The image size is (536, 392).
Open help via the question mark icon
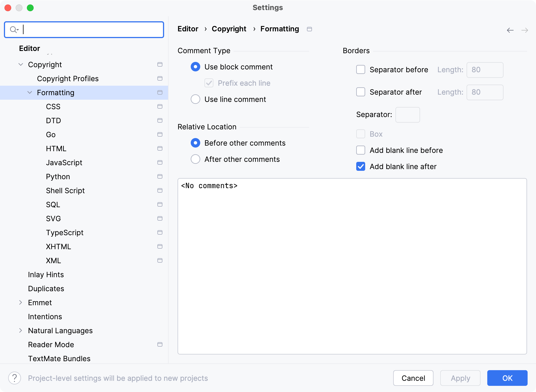point(15,378)
